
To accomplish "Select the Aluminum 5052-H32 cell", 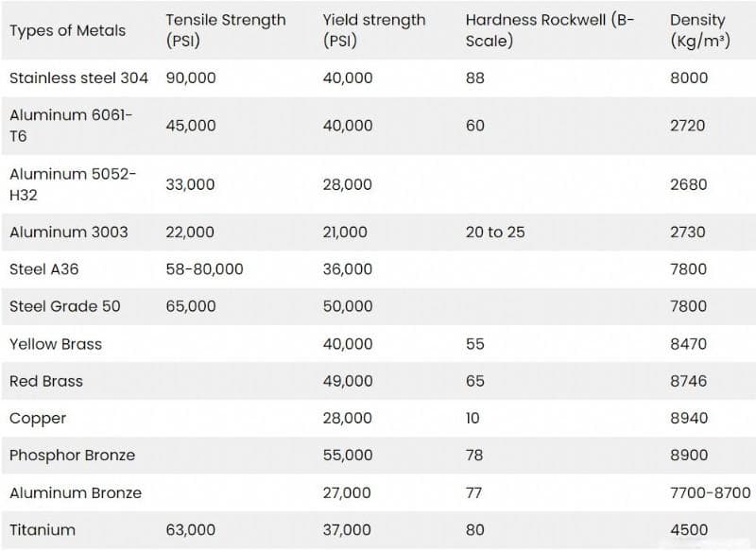I will [73, 184].
